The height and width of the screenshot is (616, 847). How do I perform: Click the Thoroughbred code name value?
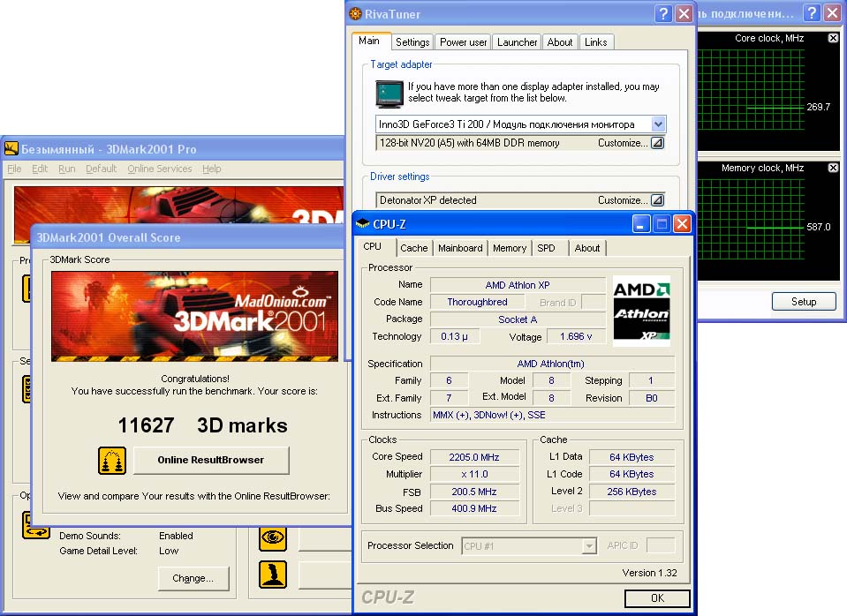tap(477, 302)
